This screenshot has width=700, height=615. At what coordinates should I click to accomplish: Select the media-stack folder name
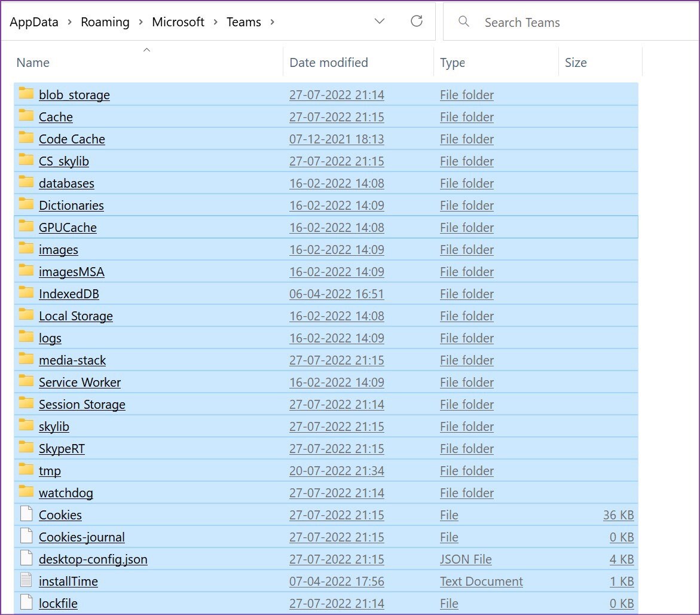point(72,360)
